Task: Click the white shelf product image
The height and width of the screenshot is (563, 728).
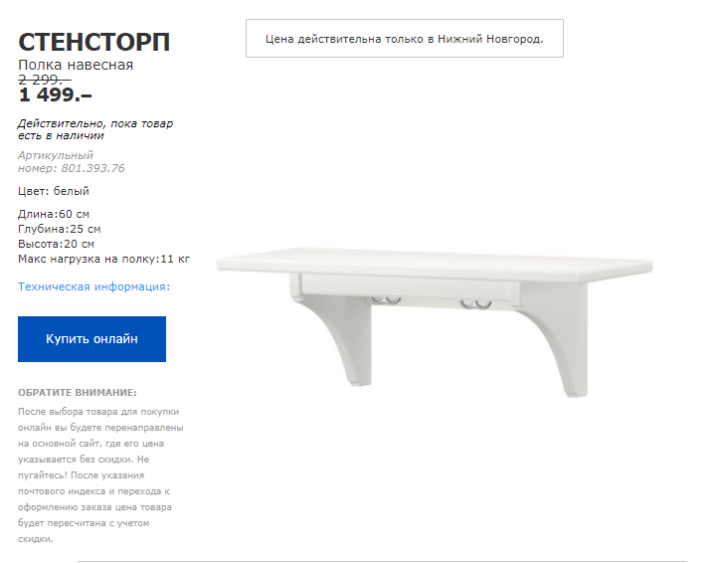Action: tap(434, 321)
